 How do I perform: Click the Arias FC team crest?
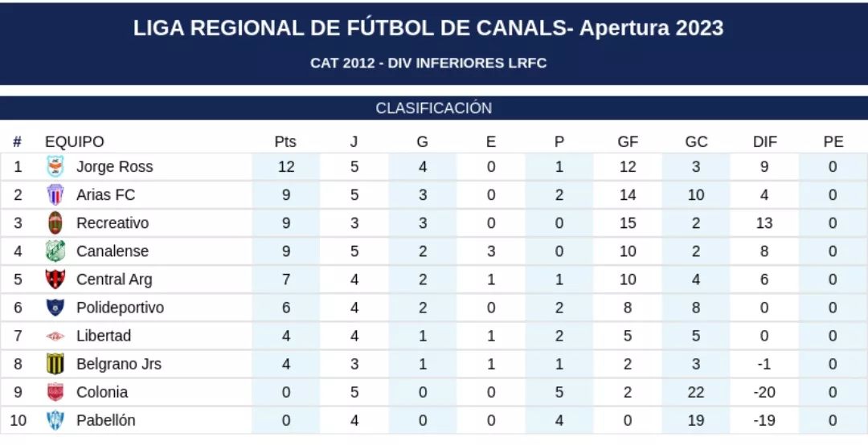click(x=55, y=195)
